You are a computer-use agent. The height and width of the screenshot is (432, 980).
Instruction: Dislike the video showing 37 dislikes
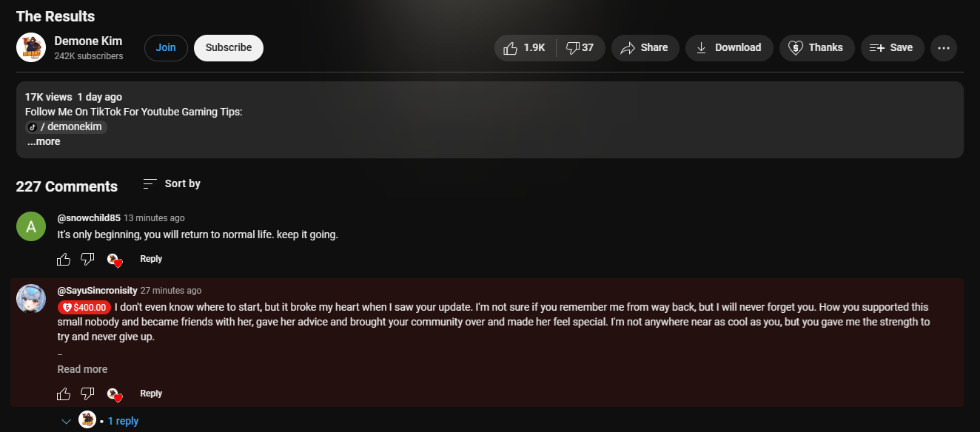click(x=581, y=47)
